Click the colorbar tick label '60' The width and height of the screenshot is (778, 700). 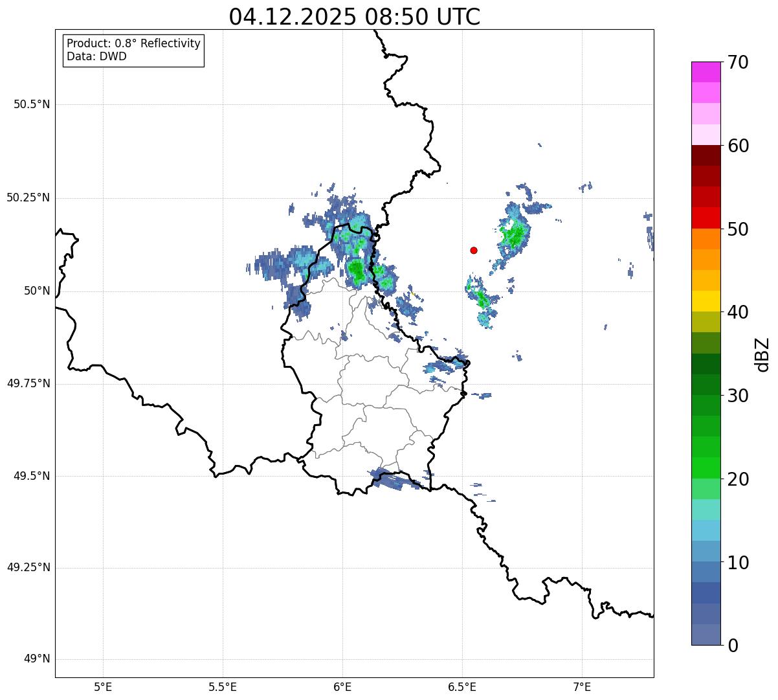coord(738,146)
